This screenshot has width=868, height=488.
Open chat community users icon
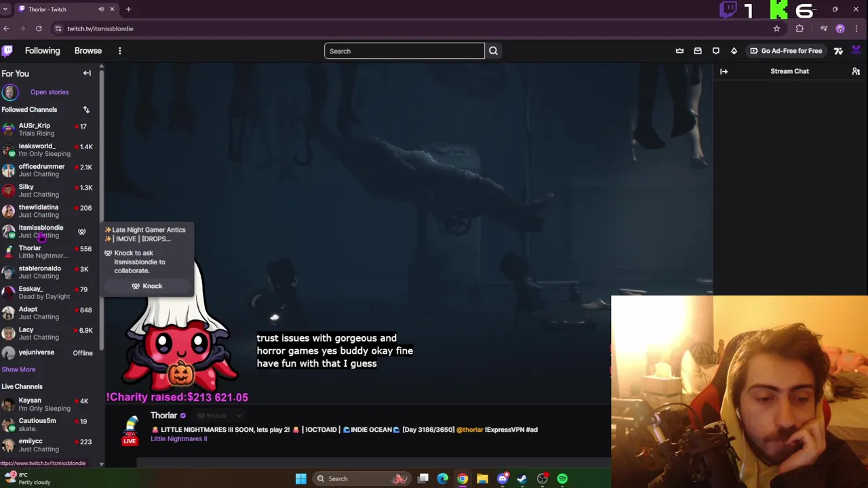(856, 71)
